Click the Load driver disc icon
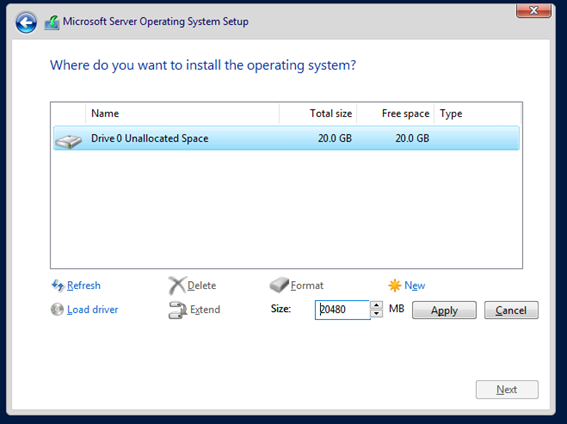The height and width of the screenshot is (424, 567). [57, 309]
